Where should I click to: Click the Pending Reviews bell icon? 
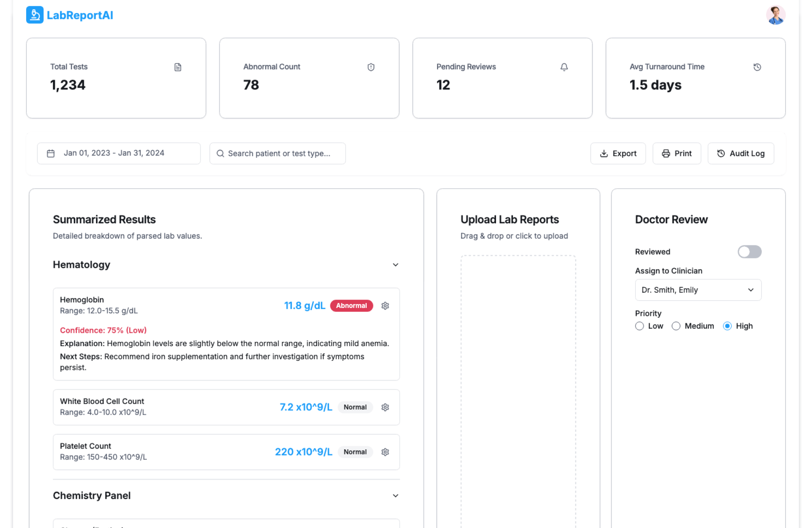564,67
